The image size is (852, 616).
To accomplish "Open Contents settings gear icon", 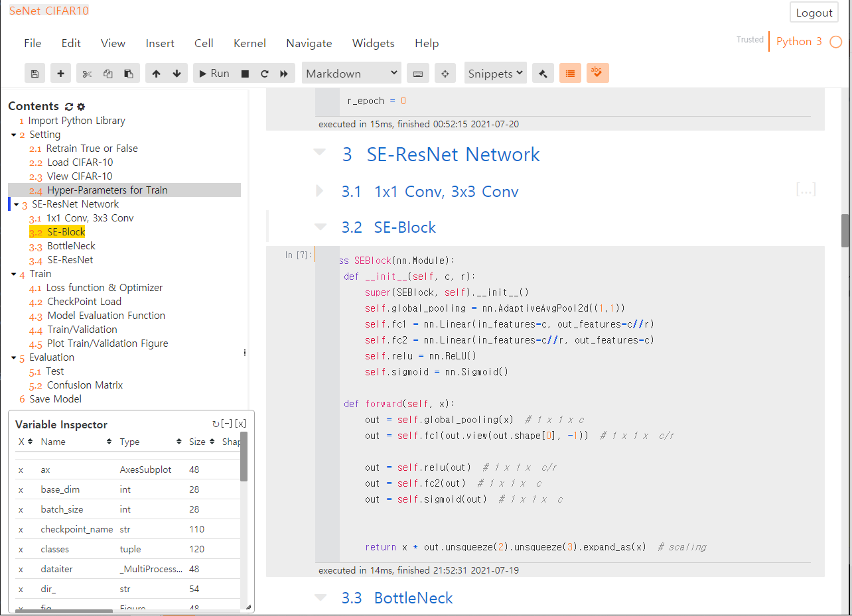I will pos(81,106).
